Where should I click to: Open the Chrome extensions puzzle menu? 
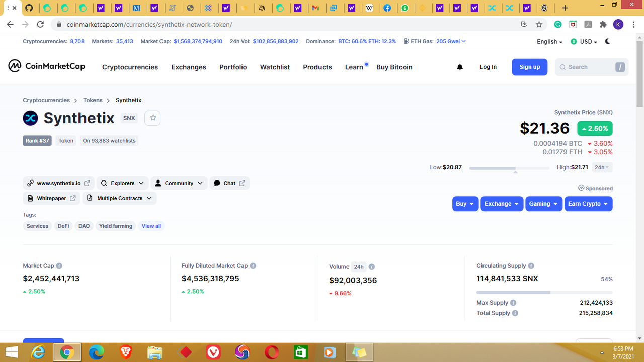(x=603, y=24)
